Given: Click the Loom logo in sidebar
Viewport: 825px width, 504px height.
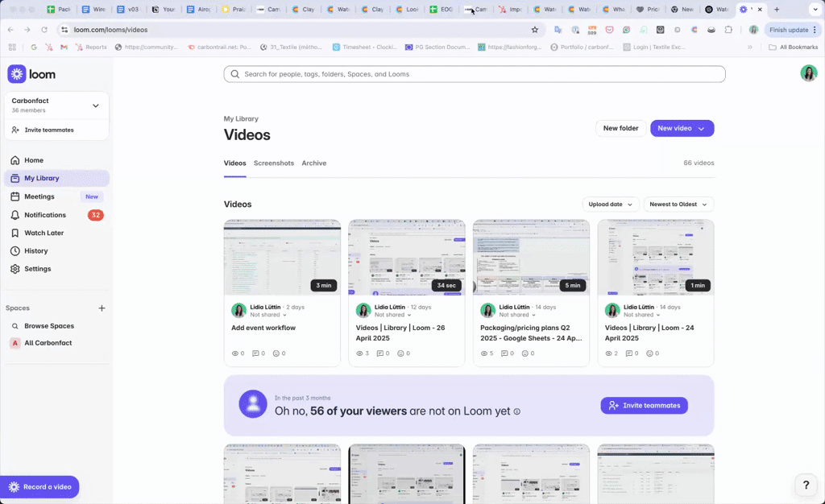Looking at the screenshot, I should pos(31,74).
